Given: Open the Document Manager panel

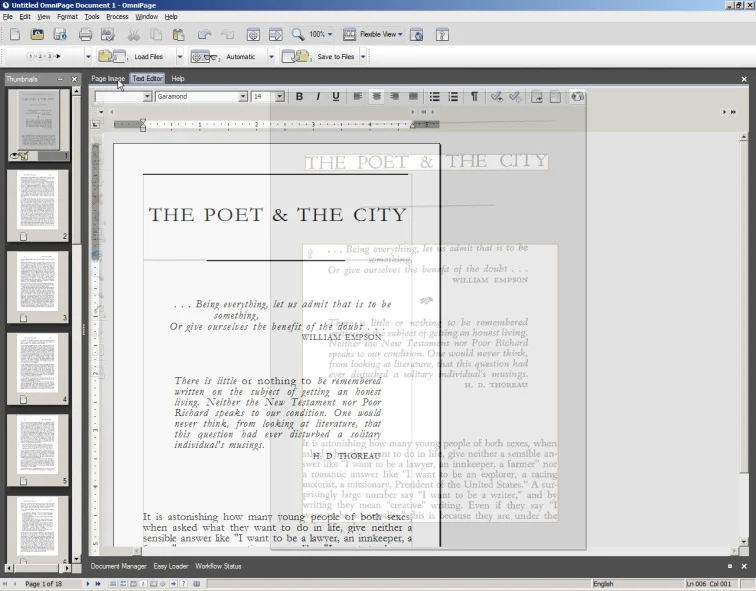Looking at the screenshot, I should tap(118, 566).
